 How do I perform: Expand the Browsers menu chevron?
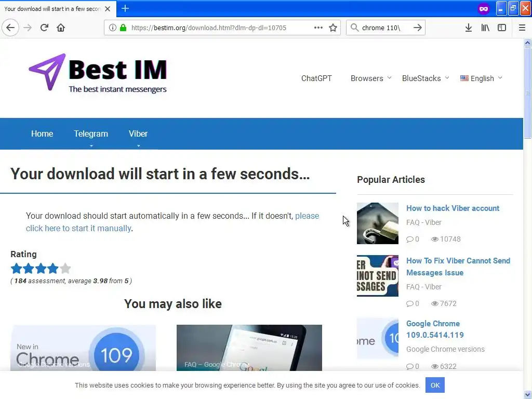(x=390, y=78)
